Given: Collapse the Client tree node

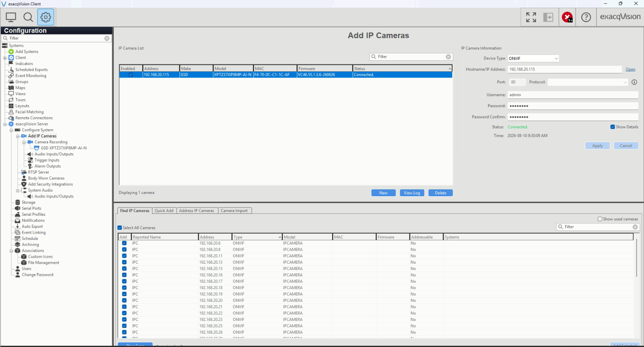Looking at the screenshot, I should [5, 58].
